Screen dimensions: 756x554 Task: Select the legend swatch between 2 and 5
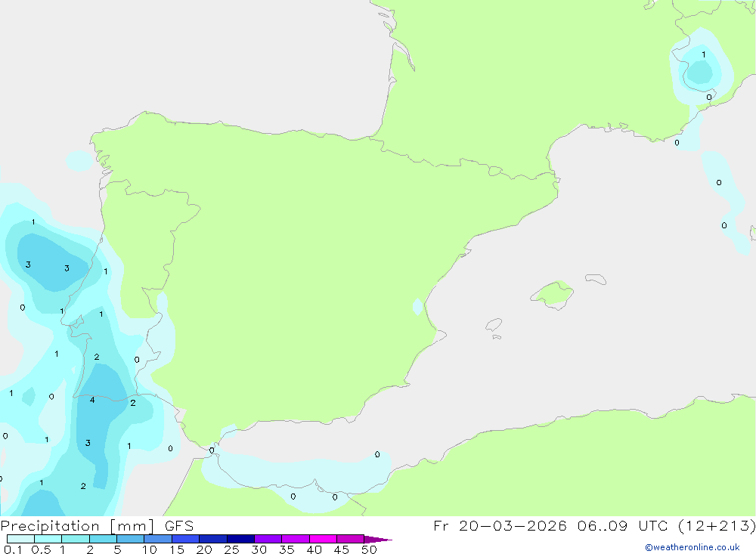(103, 539)
